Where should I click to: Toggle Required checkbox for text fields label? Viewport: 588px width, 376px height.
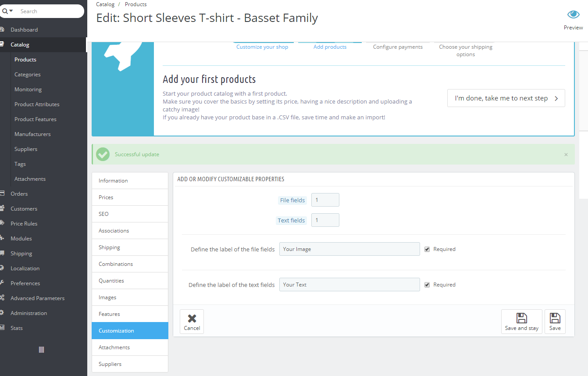[427, 285]
